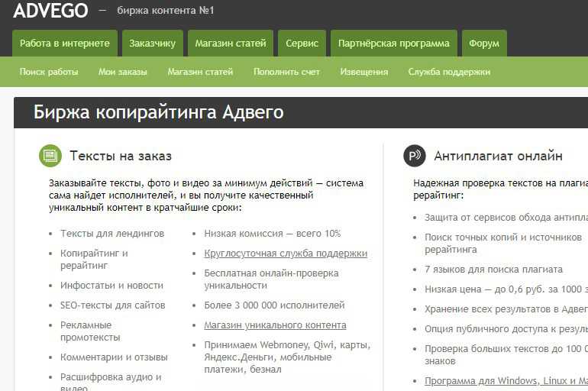Open the Работа в интернете tab
Screen dimensions: 588x391
[65, 43]
